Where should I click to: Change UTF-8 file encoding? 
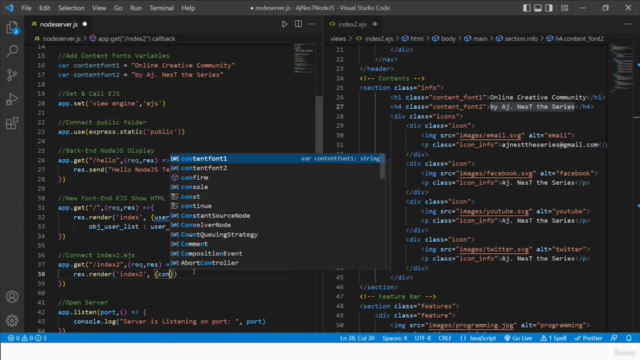click(422, 338)
